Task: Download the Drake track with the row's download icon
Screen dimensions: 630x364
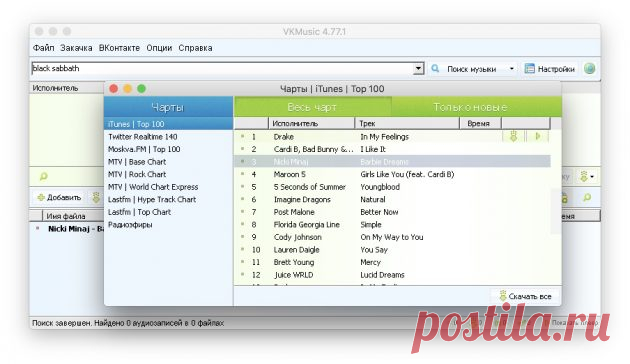Action: click(x=513, y=136)
